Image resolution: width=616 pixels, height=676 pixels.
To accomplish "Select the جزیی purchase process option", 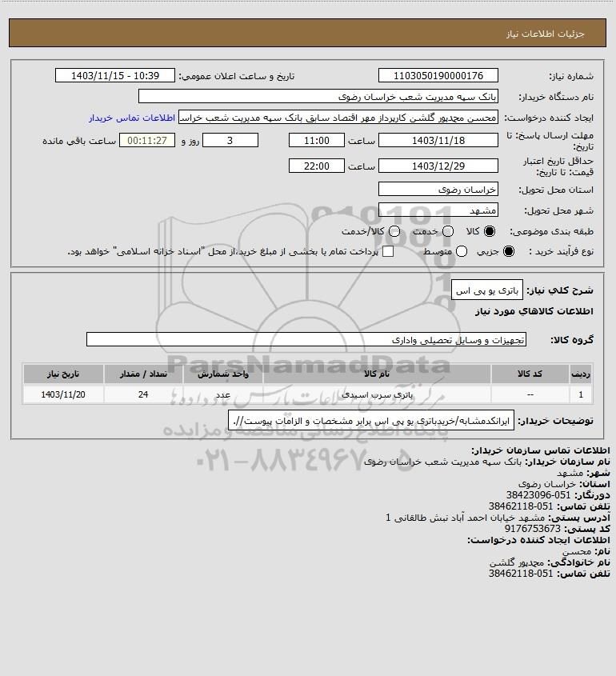I will (509, 251).
